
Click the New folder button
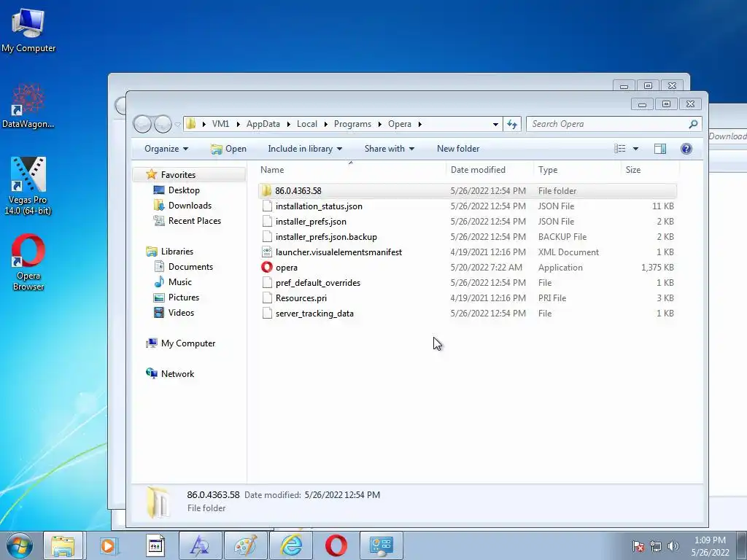458,149
